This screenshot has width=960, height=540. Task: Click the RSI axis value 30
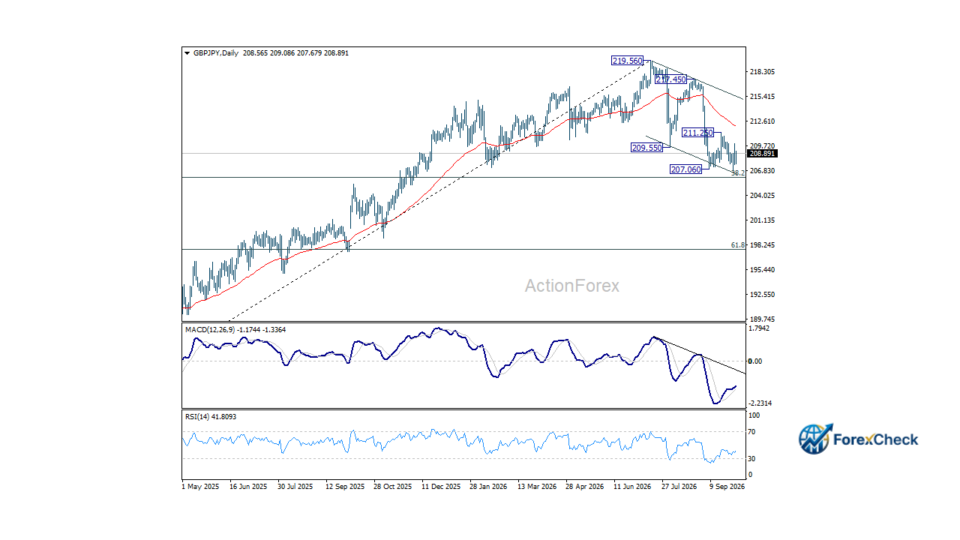752,459
